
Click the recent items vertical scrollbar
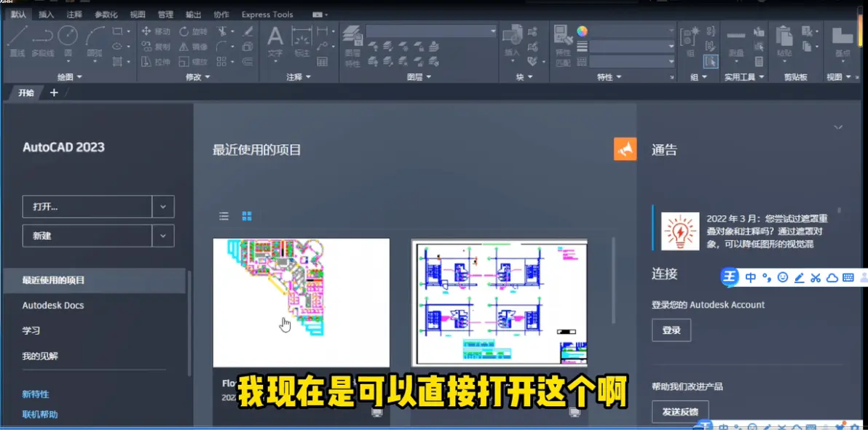[613, 281]
